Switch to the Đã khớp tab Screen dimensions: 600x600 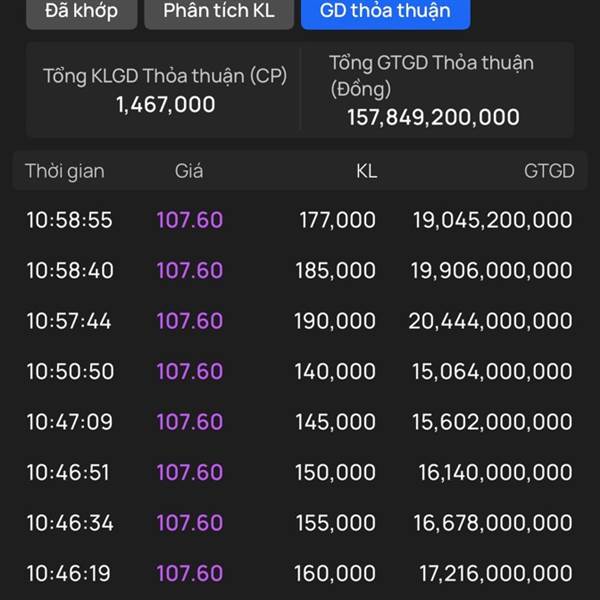click(81, 12)
